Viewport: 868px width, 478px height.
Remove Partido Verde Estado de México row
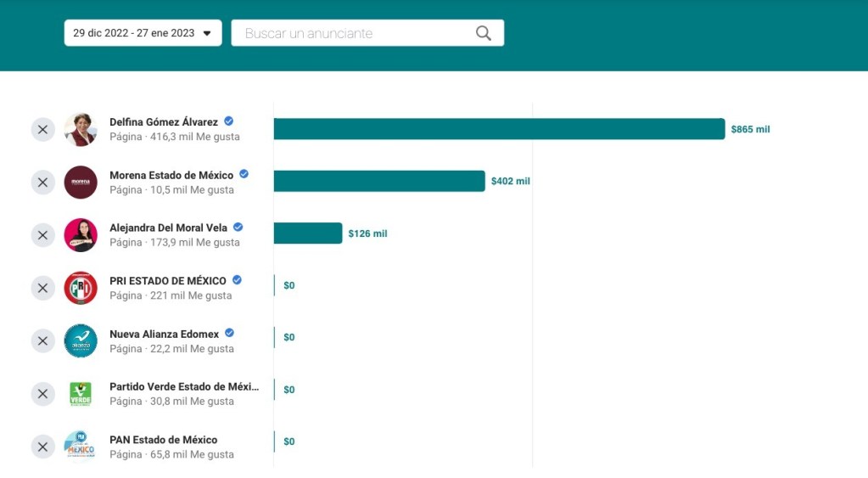[43, 394]
